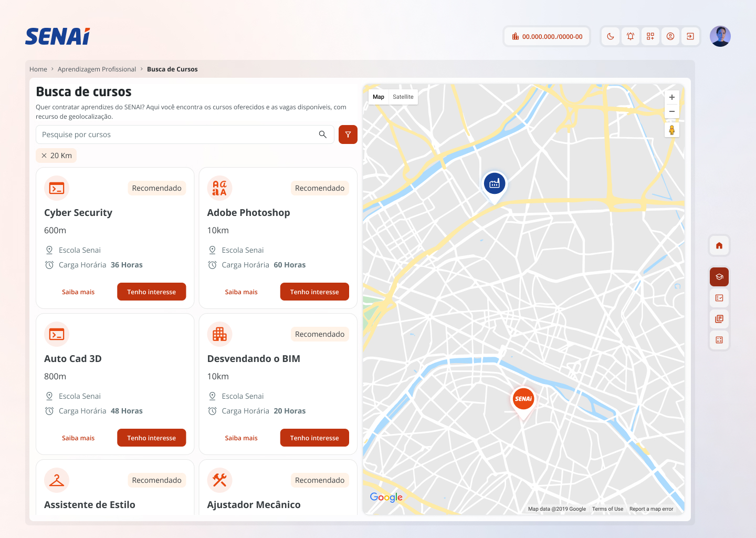Toggle dark mode with the moon icon

point(610,36)
